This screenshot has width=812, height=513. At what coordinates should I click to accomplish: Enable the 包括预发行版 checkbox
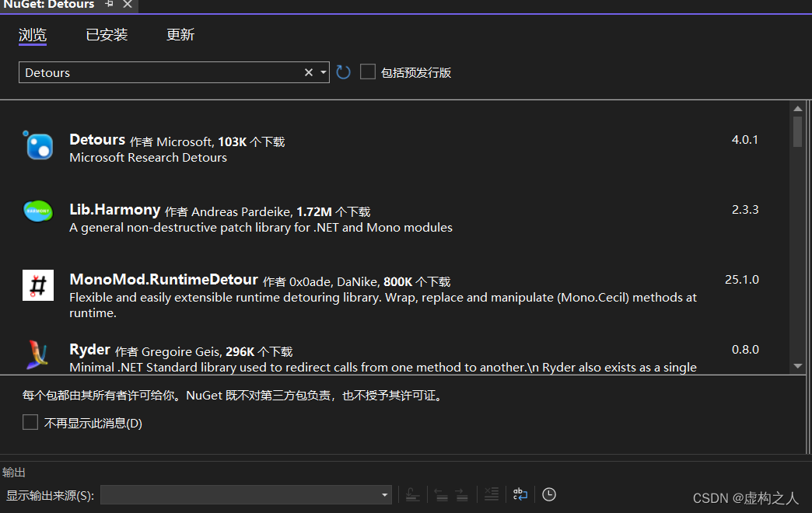[368, 72]
